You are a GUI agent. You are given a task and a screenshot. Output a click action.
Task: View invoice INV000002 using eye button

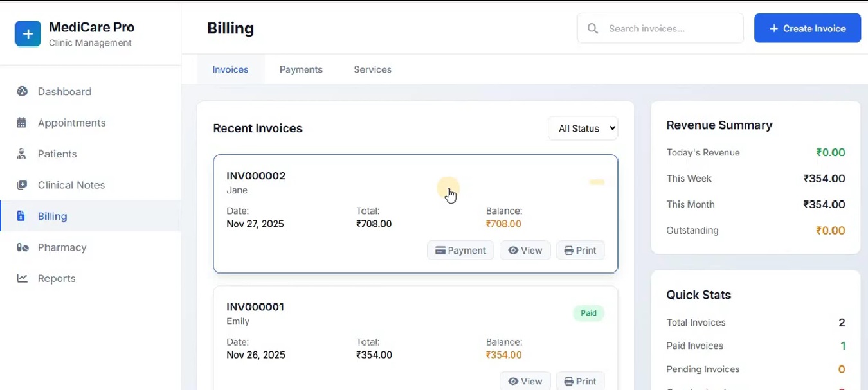pyautogui.click(x=525, y=251)
